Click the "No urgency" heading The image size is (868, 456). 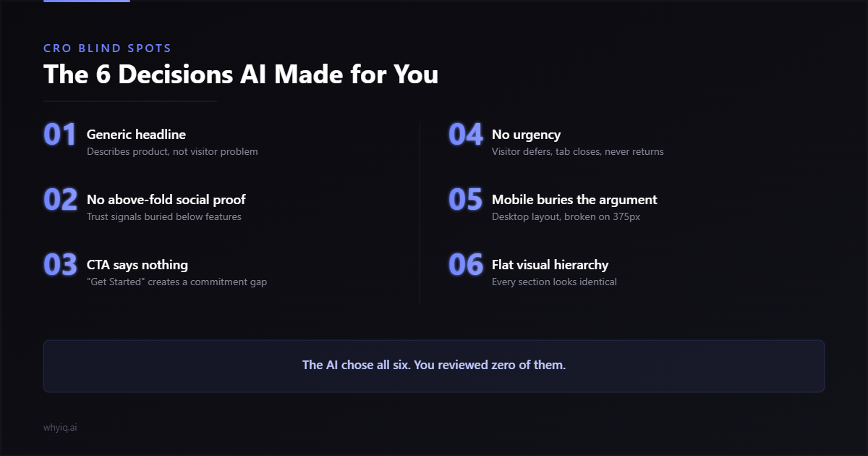[526, 135]
